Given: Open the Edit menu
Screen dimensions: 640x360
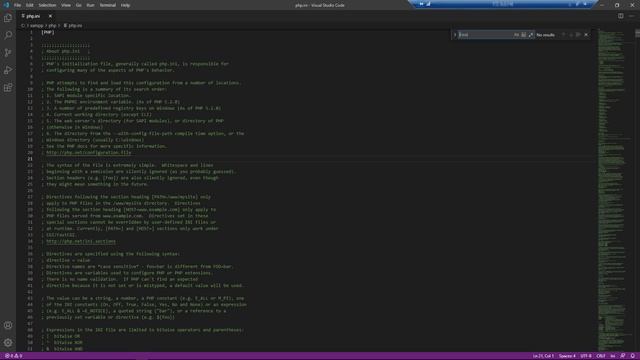Looking at the screenshot, I should pyautogui.click(x=29, y=5).
